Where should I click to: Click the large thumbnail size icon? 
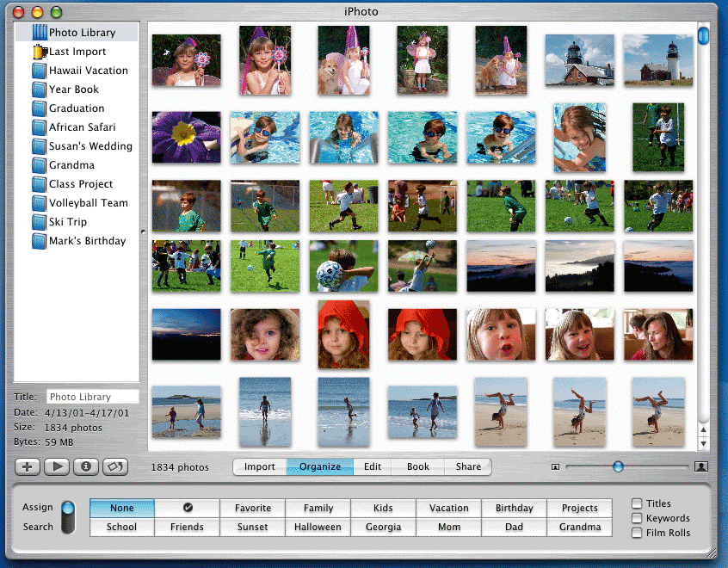pyautogui.click(x=701, y=466)
